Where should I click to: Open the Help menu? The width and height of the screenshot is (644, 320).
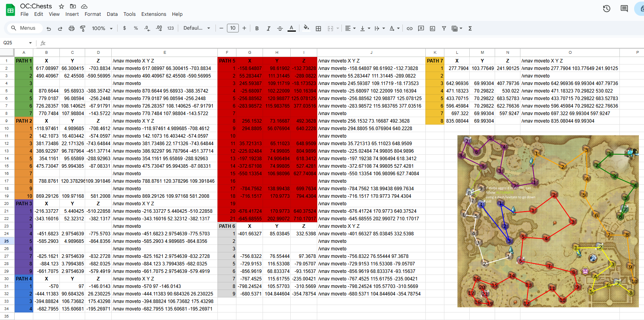coord(177,14)
